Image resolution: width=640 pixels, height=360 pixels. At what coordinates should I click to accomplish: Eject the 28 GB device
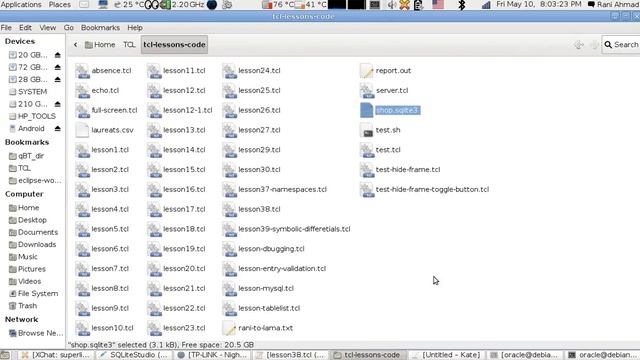[58, 80]
